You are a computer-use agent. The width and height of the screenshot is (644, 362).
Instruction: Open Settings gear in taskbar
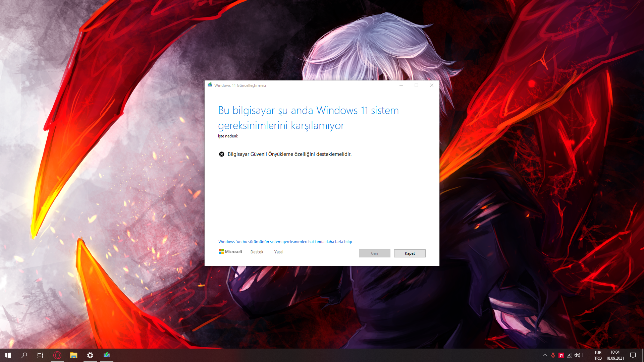(x=90, y=355)
